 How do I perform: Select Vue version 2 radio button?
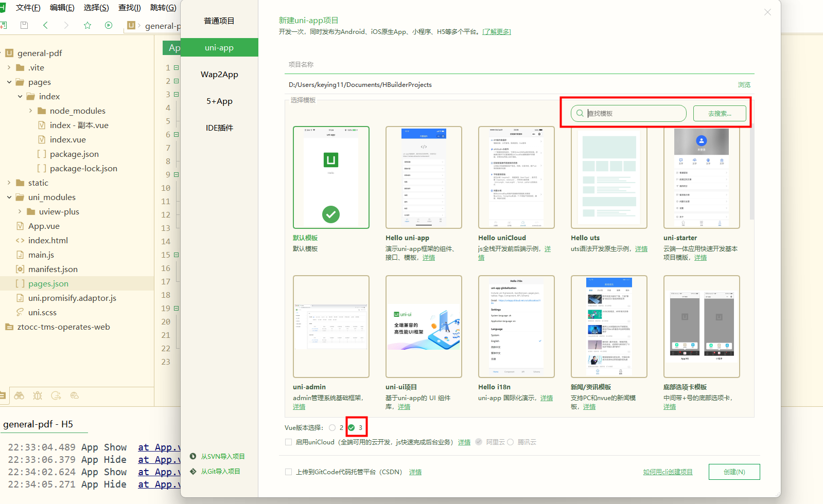tap(332, 427)
